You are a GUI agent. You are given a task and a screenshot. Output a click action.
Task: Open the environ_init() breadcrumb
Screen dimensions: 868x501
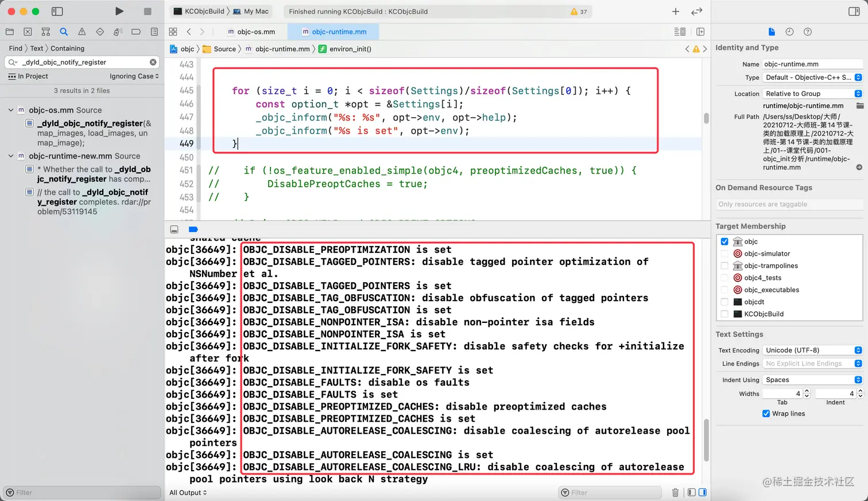click(x=345, y=49)
